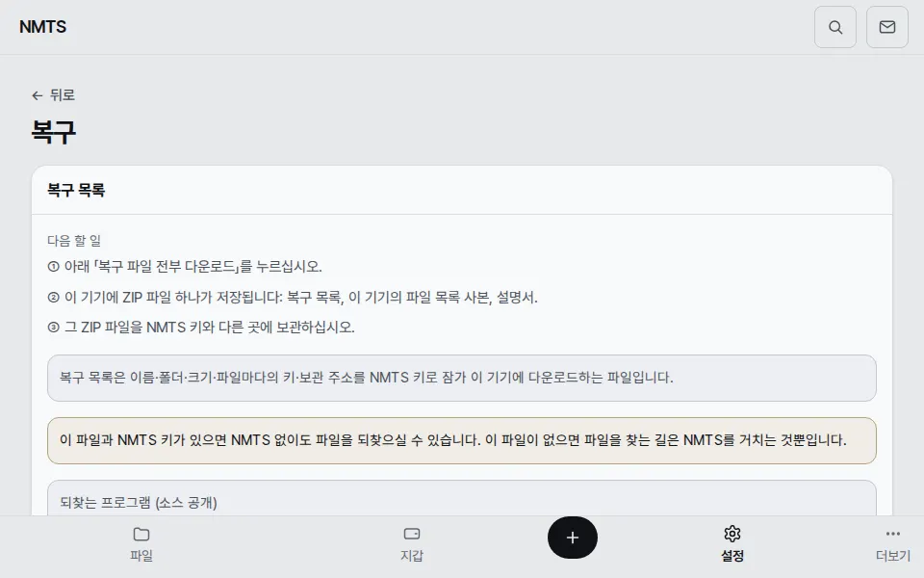Screen dimensions: 924x578
Task: Click the 복구 page title
Action: coord(54,132)
